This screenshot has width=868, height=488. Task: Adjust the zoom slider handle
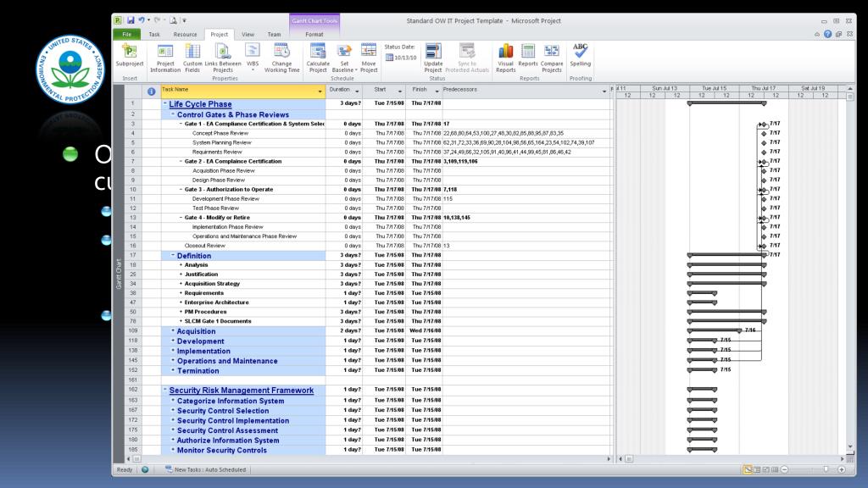[x=826, y=469]
